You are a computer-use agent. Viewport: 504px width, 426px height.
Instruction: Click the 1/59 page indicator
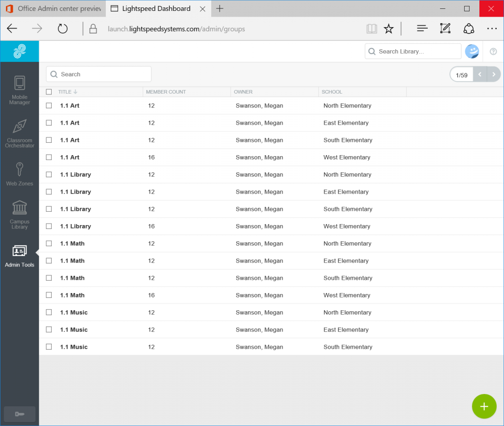(462, 75)
